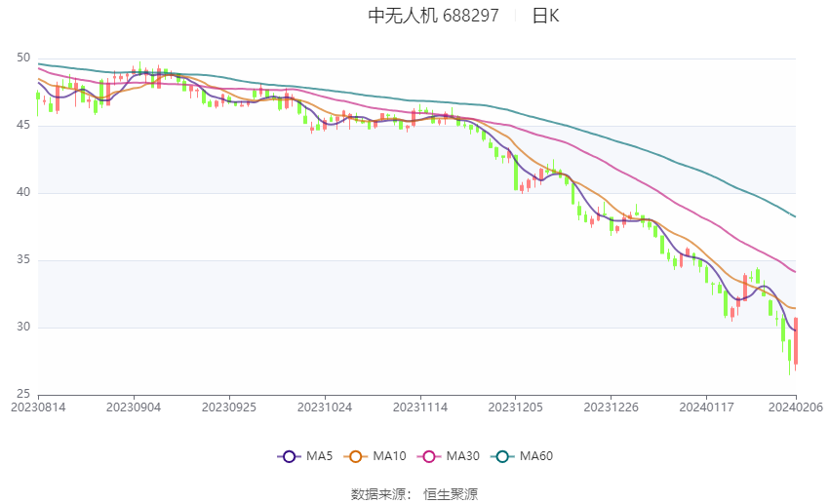Toggle the MA10 legend series
This screenshot has width=829, height=504.
(x=375, y=456)
